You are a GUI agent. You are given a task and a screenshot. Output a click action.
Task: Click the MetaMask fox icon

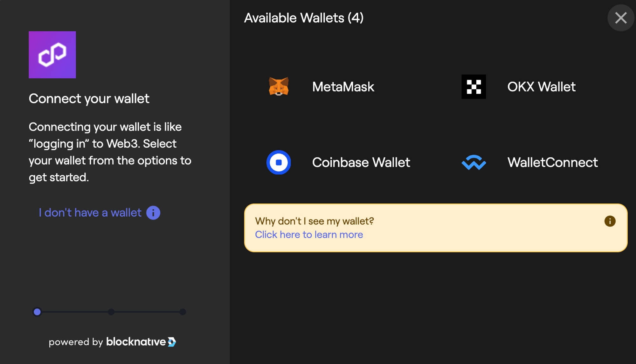279,86
